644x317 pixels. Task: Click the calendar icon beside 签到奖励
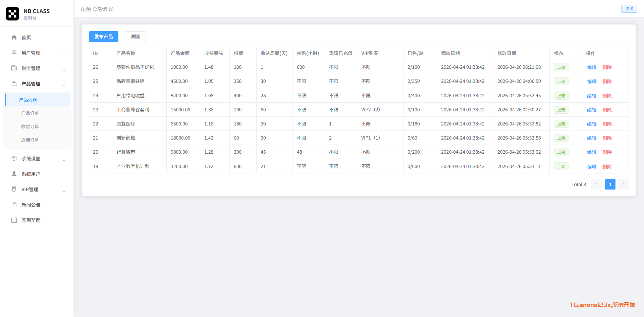[x=14, y=220]
